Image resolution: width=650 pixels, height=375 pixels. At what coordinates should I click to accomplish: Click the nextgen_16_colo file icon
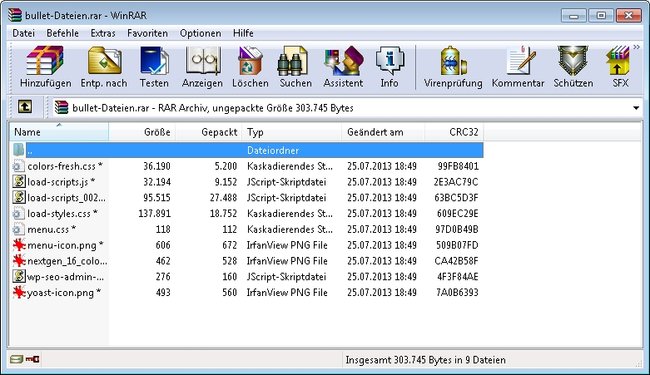click(x=19, y=261)
